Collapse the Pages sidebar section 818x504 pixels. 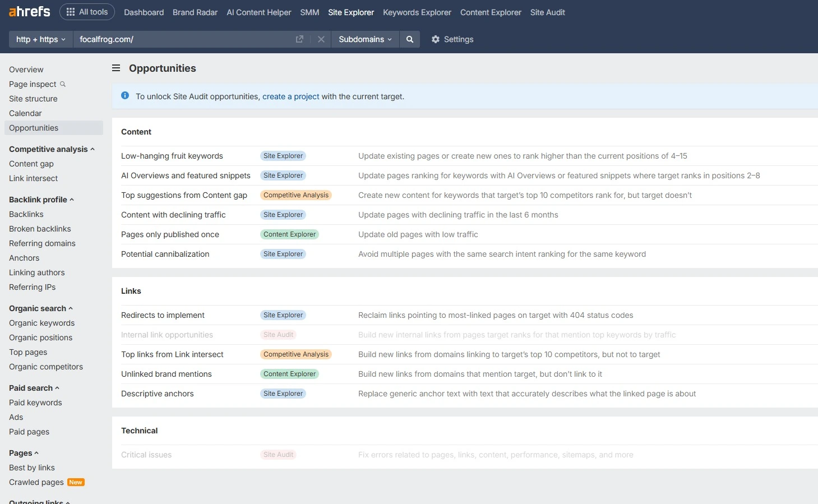click(24, 453)
